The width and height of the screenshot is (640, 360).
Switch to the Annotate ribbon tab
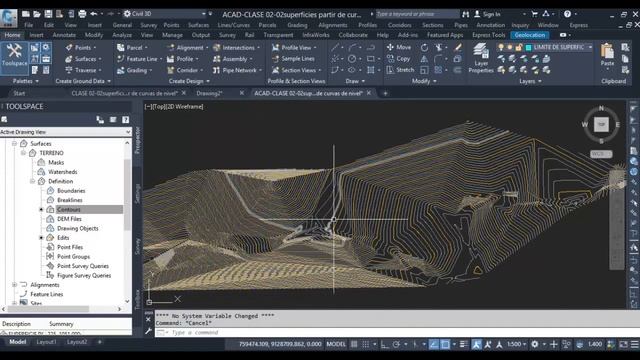coord(64,35)
